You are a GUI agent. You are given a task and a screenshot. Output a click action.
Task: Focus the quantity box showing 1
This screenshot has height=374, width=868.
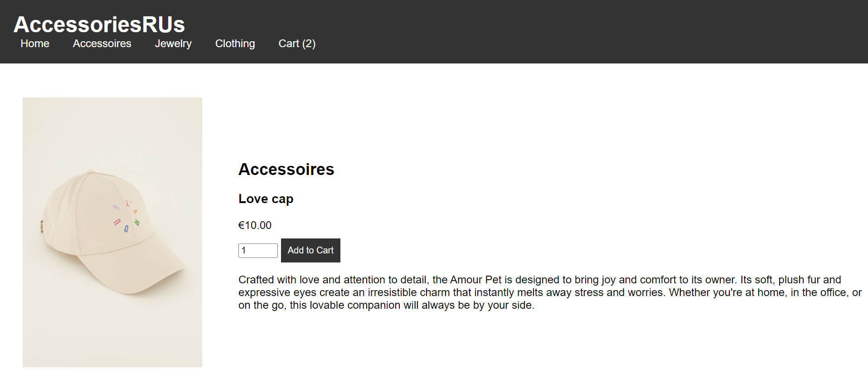coord(257,250)
